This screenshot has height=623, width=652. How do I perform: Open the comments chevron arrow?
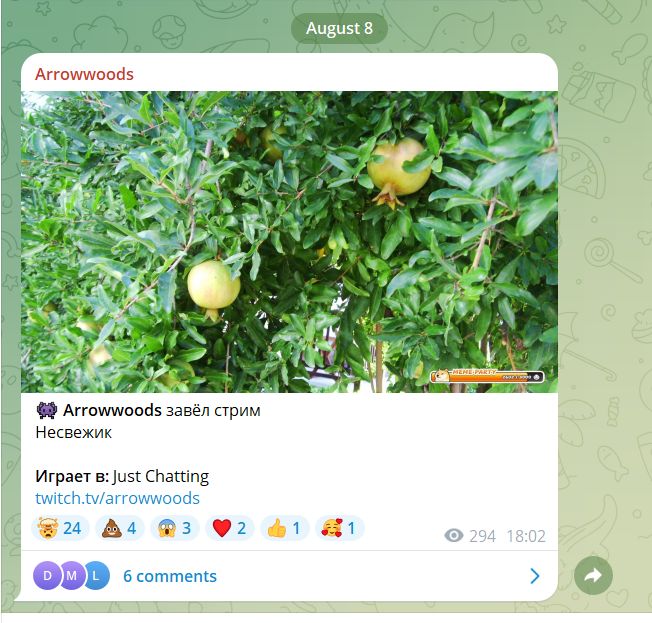[535, 576]
